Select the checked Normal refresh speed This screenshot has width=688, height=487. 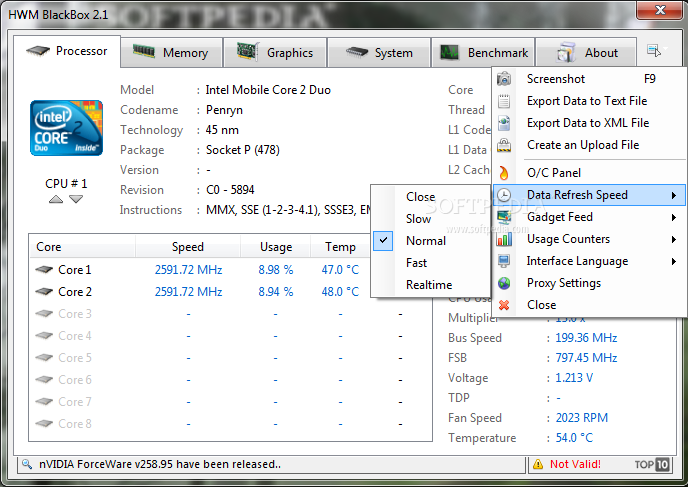coord(430,240)
